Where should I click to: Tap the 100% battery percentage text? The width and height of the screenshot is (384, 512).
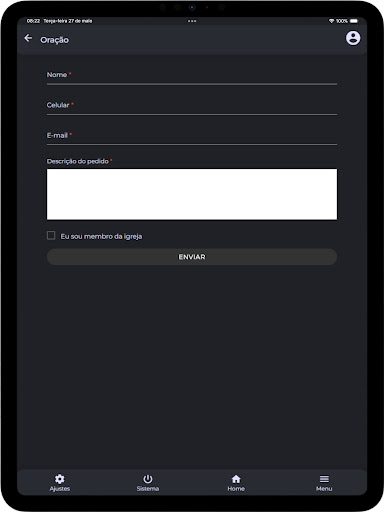tap(342, 21)
